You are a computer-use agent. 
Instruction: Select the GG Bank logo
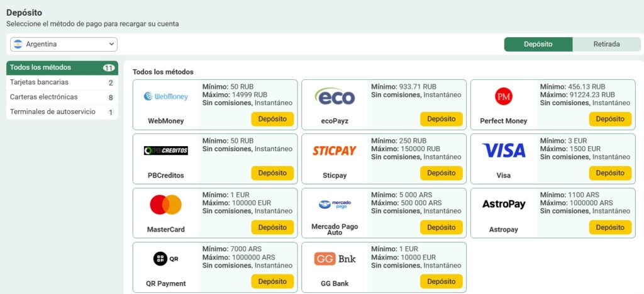[x=335, y=259]
